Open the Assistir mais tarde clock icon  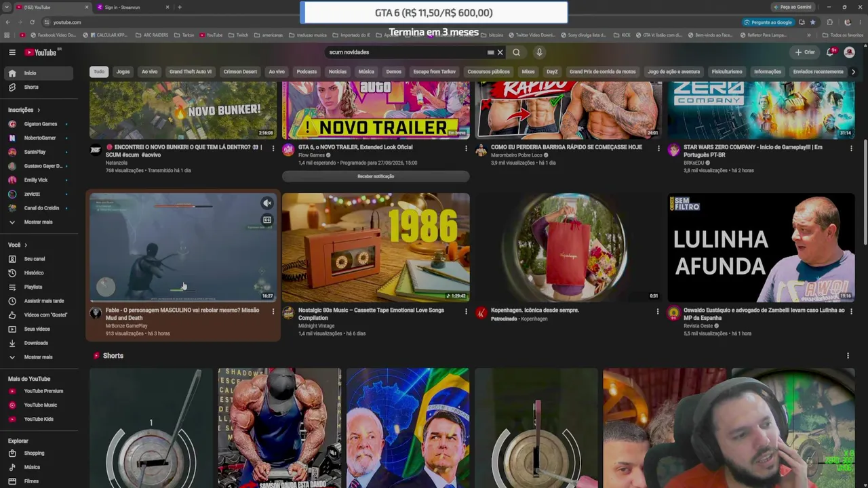pos(12,301)
